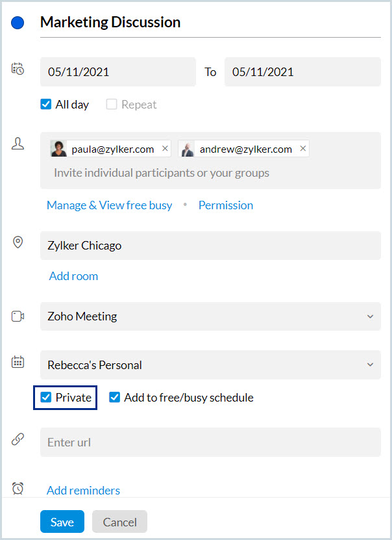This screenshot has width=392, height=540.
Task: Open the start date 05/11/2021 picker
Action: (x=117, y=72)
